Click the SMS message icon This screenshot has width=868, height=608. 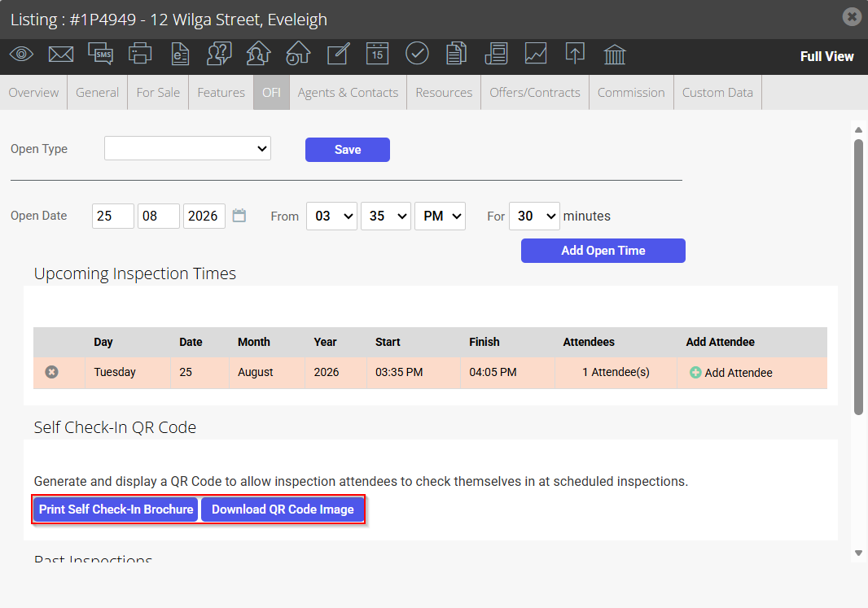click(101, 55)
